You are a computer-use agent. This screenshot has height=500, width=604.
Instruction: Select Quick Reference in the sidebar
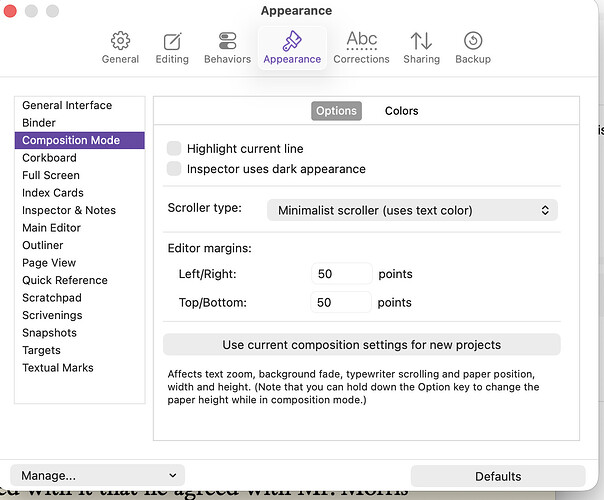click(80, 280)
